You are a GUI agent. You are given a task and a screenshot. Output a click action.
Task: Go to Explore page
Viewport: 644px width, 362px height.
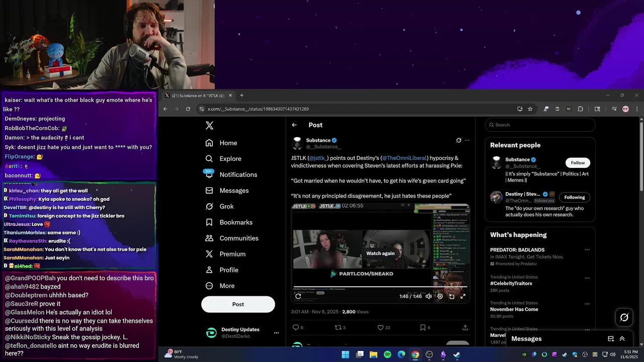(x=223, y=159)
